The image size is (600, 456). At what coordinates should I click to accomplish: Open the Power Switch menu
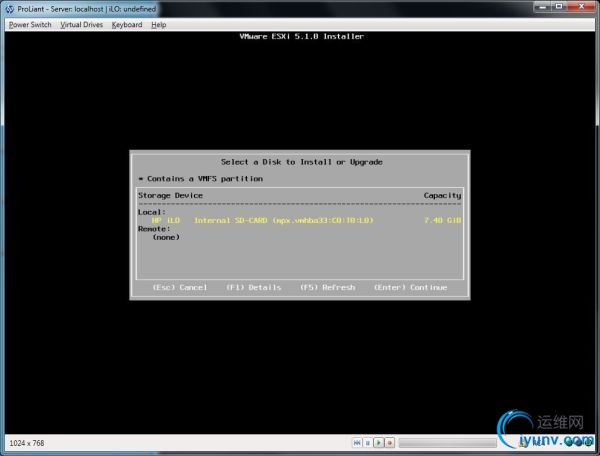30,25
